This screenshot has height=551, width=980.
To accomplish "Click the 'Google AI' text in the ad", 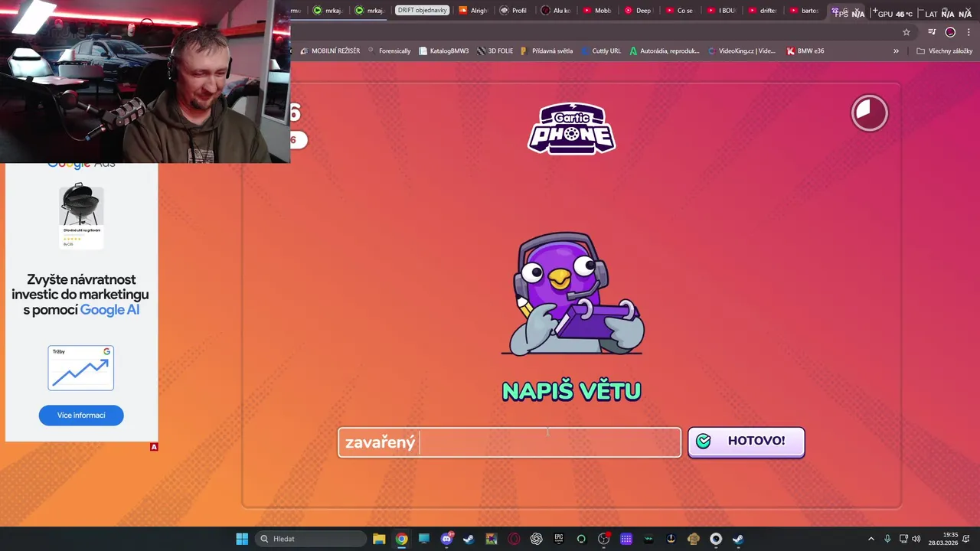I will coord(109,310).
